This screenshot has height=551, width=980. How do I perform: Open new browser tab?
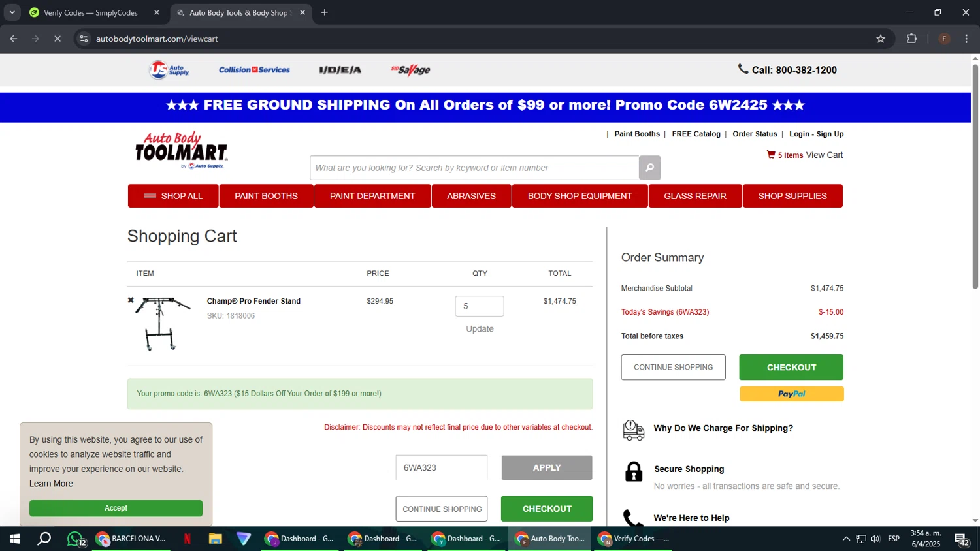pos(325,12)
